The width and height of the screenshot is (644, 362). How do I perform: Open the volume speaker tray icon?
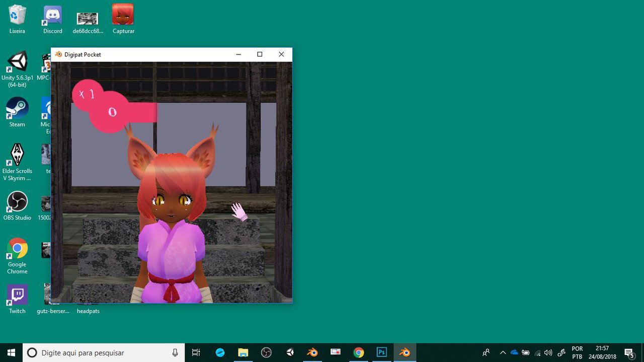click(x=548, y=352)
